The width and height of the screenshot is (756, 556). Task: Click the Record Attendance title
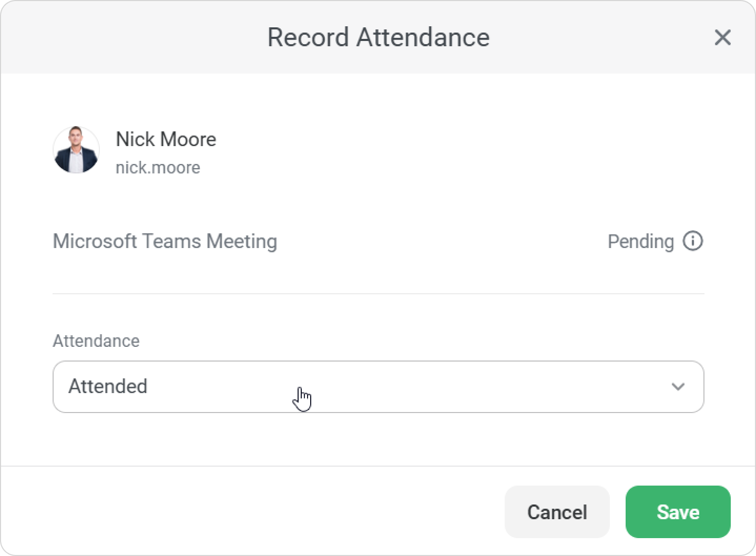378,37
